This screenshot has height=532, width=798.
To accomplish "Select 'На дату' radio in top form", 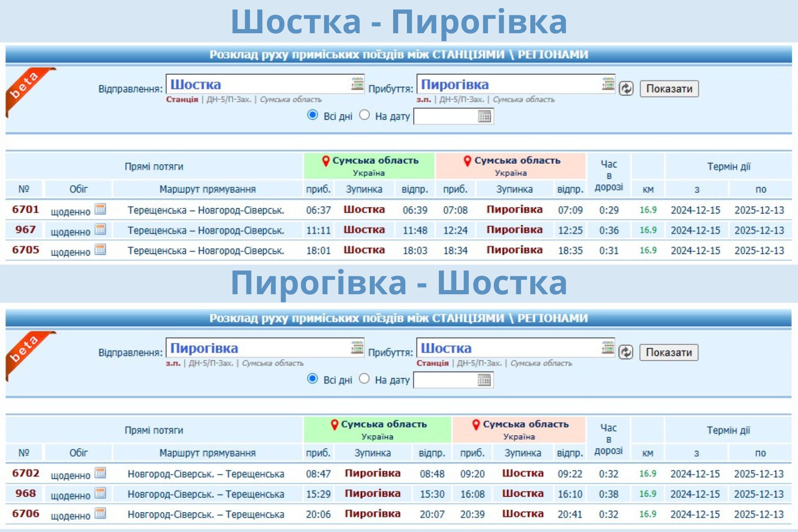I will coord(365,115).
